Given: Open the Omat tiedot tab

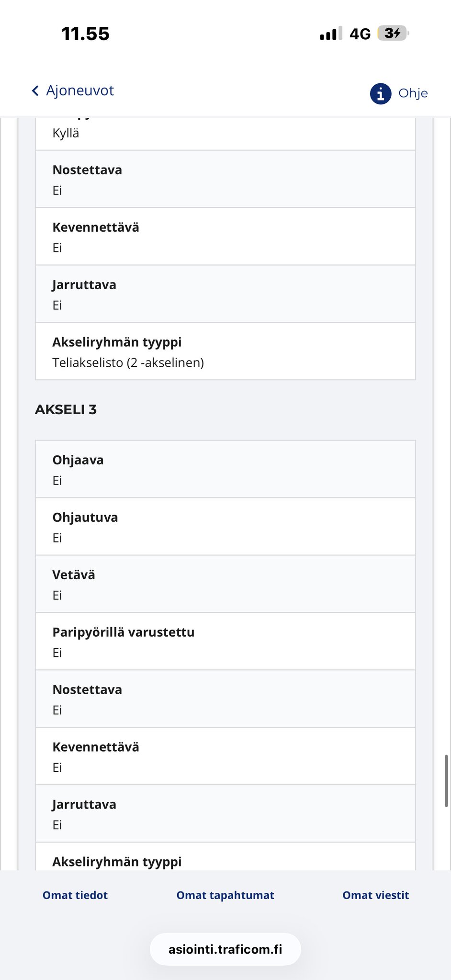Looking at the screenshot, I should pyautogui.click(x=75, y=895).
